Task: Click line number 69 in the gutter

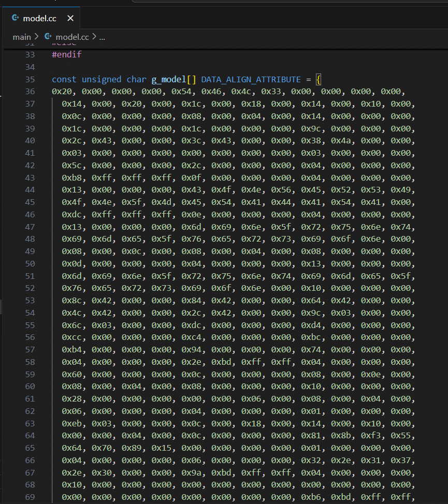Action: [30, 497]
